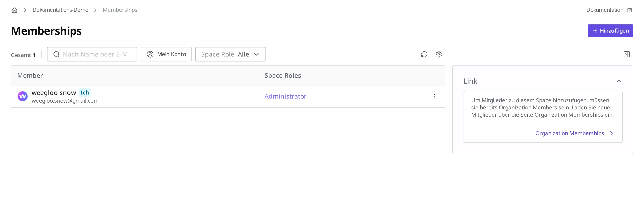Viewport: 644px width, 217px height.
Task: Collapse the Link section chevron
Action: click(x=619, y=81)
